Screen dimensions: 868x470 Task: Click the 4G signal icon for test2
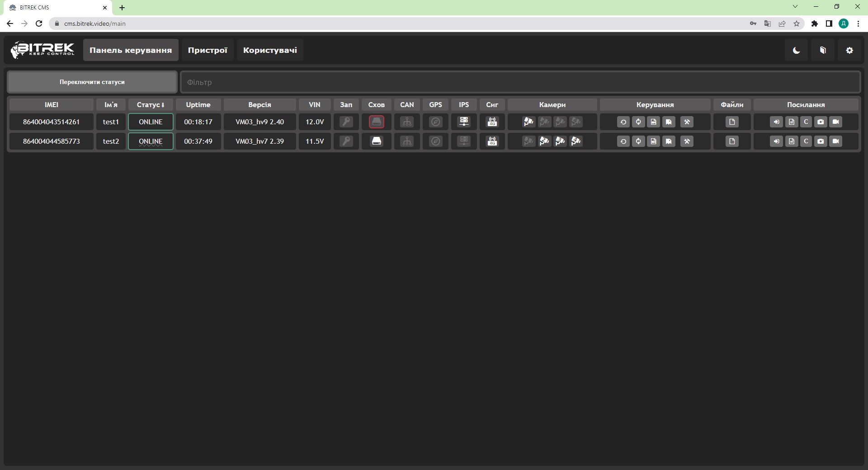492,141
